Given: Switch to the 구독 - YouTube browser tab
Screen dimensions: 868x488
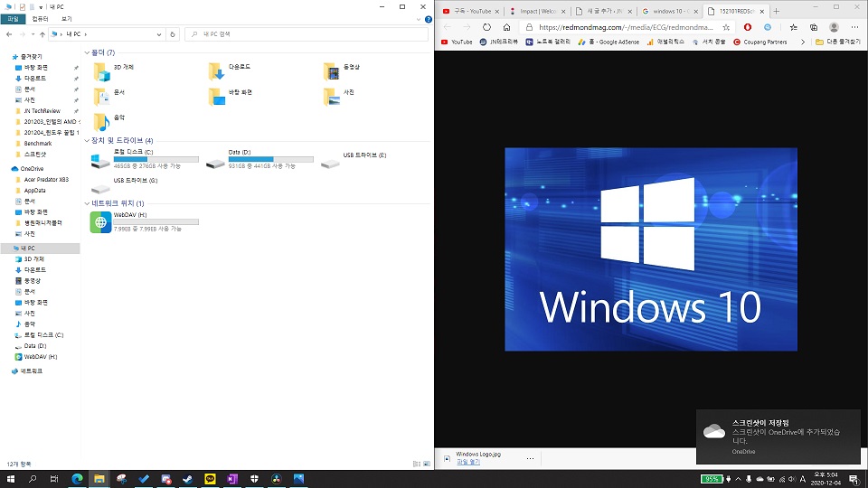Looking at the screenshot, I should coord(469,11).
